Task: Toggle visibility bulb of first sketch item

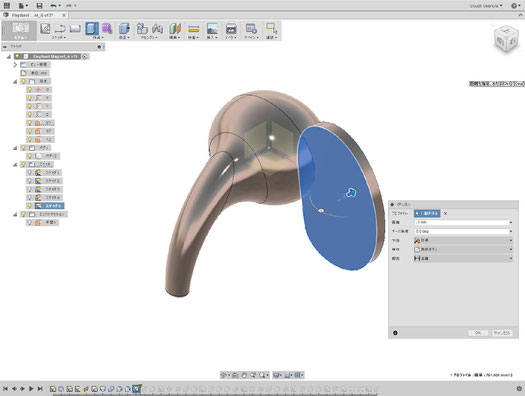Action: click(x=30, y=172)
